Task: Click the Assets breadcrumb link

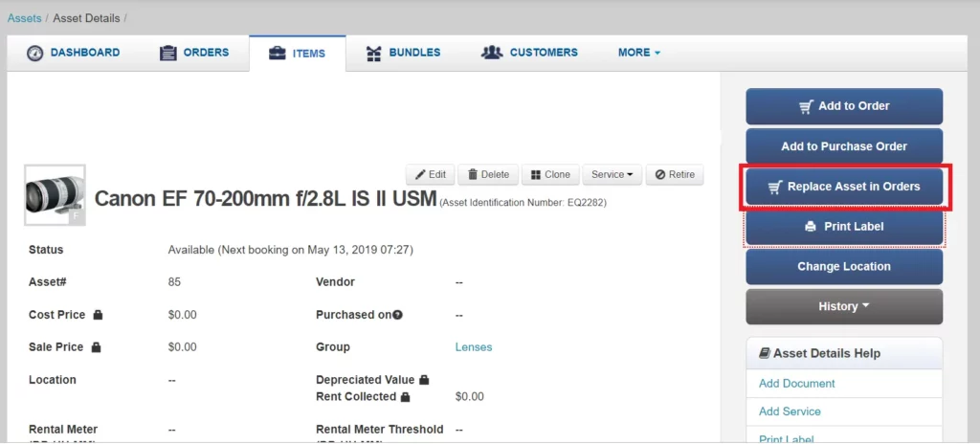Action: coord(24,18)
